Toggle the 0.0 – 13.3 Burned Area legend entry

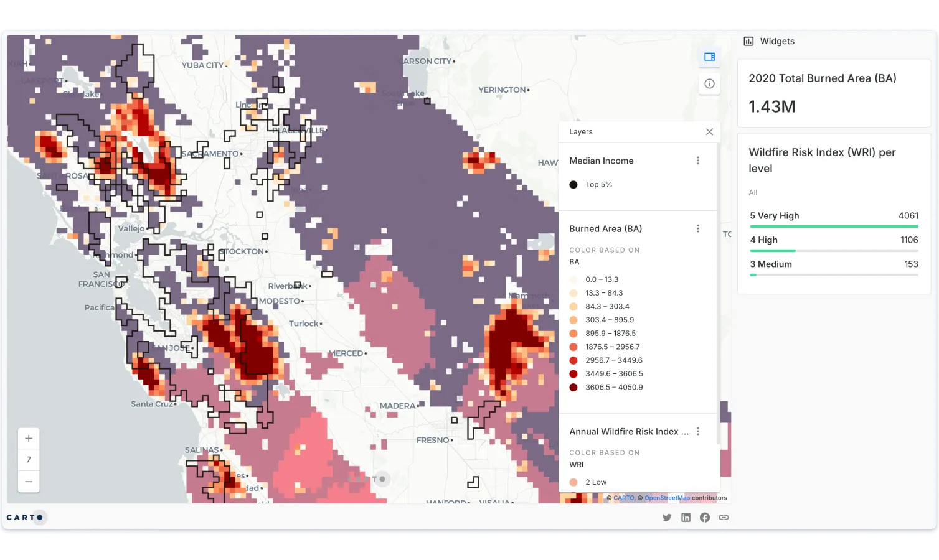pyautogui.click(x=573, y=279)
